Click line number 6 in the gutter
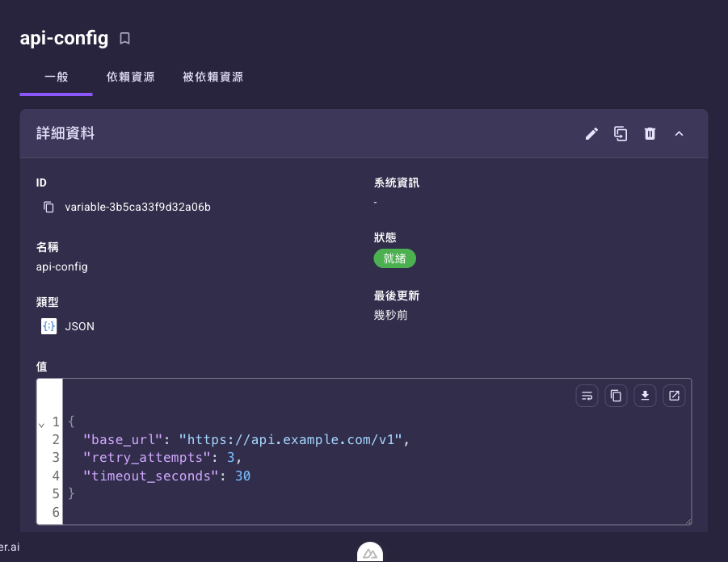 tap(56, 512)
